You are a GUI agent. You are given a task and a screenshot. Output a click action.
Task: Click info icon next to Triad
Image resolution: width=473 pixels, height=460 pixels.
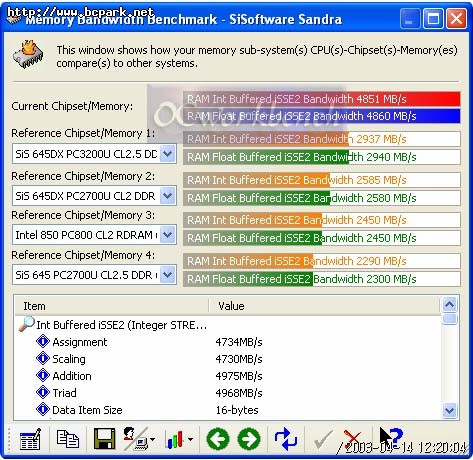click(43, 393)
